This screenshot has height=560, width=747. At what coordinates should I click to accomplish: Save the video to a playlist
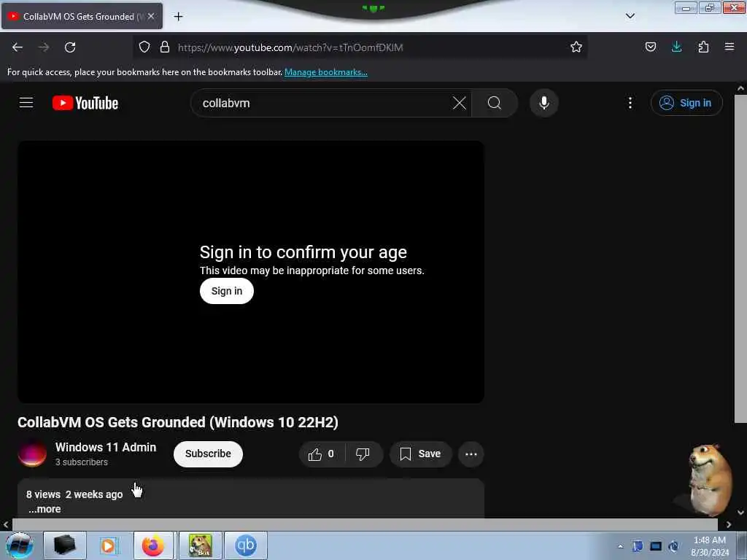coord(420,454)
